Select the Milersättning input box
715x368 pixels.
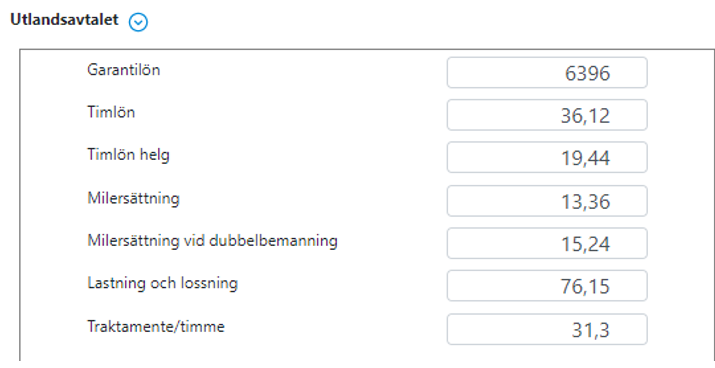pyautogui.click(x=547, y=201)
